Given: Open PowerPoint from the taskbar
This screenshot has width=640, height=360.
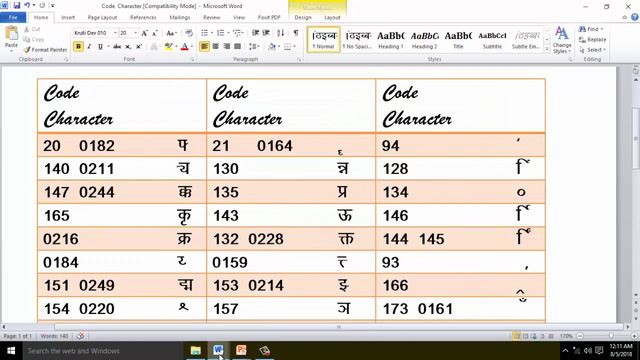Looking at the screenshot, I should [x=241, y=350].
